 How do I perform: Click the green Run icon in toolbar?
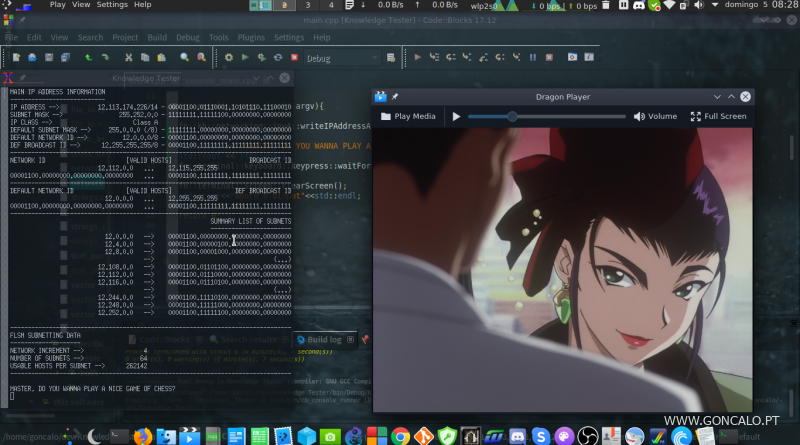pyautogui.click(x=246, y=58)
